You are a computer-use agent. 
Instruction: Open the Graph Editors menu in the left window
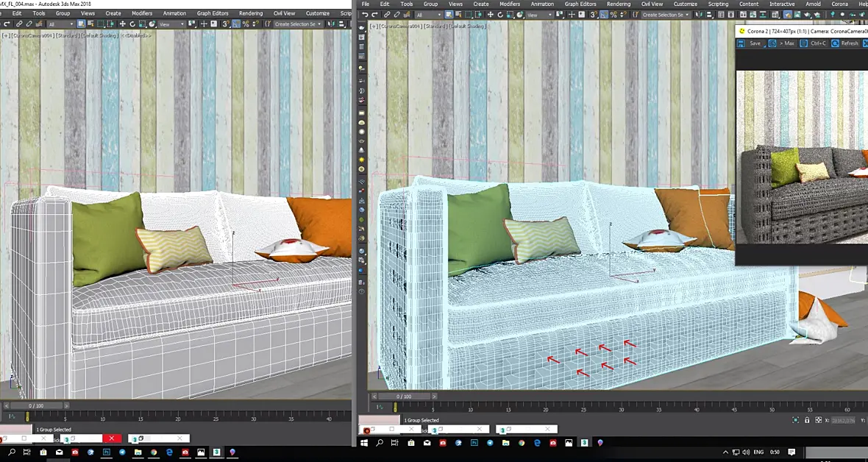(x=213, y=13)
